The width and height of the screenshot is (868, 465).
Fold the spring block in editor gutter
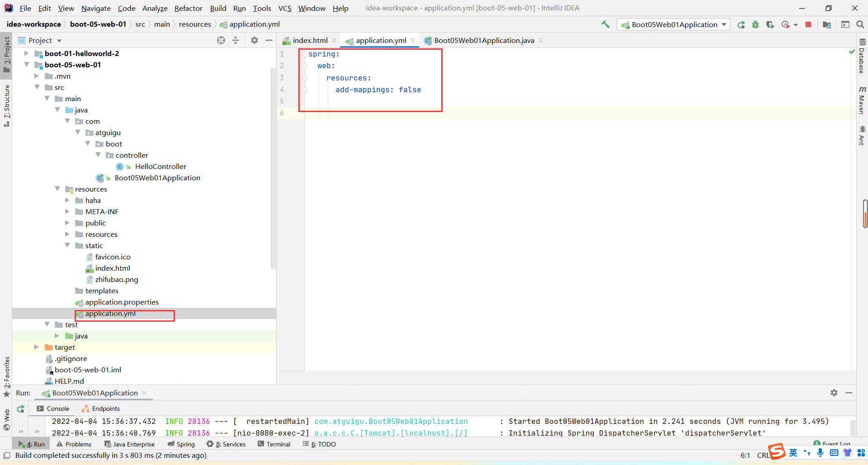click(305, 54)
